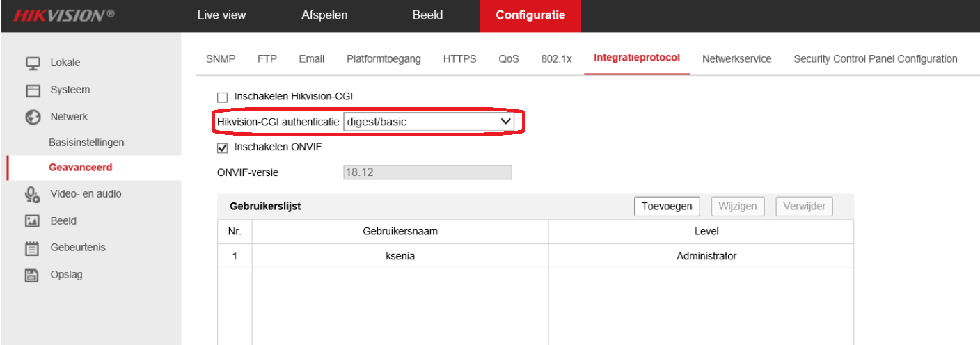980x345 pixels.
Task: Click the Systeem window icon
Action: point(33,90)
